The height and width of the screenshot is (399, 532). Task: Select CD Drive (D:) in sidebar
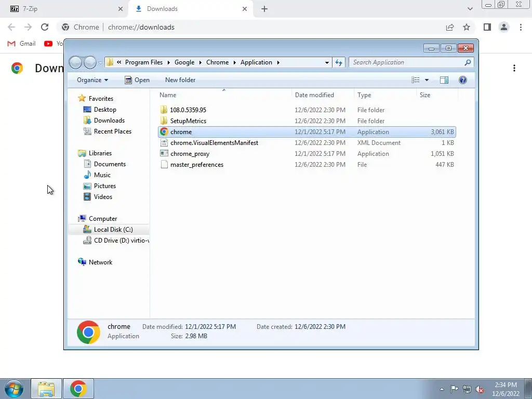click(116, 240)
